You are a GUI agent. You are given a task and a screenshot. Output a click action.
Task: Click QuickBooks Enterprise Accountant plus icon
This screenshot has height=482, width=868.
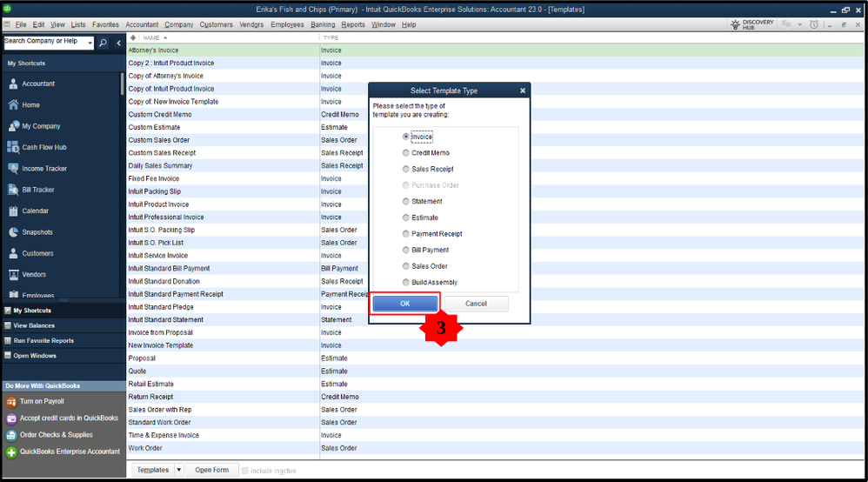[11, 452]
